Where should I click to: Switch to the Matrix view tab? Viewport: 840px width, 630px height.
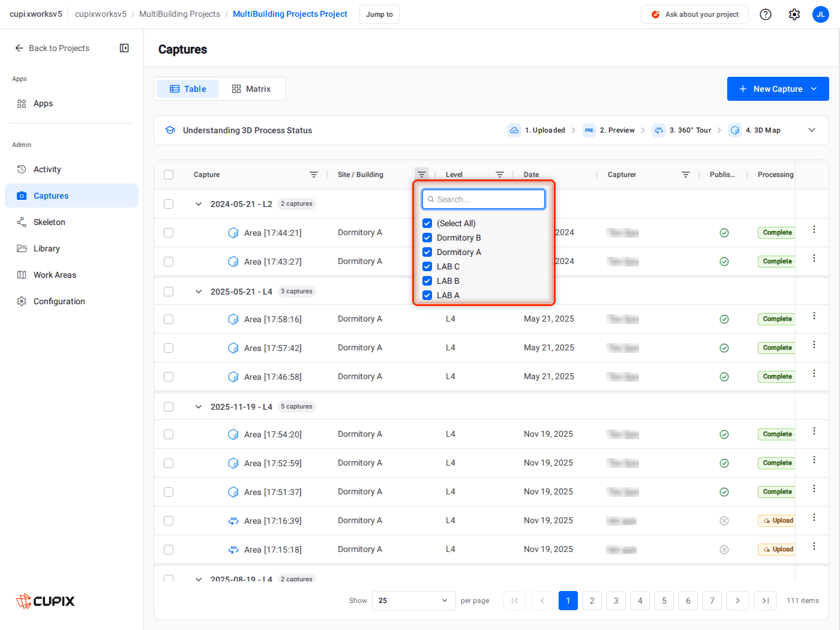tap(251, 89)
